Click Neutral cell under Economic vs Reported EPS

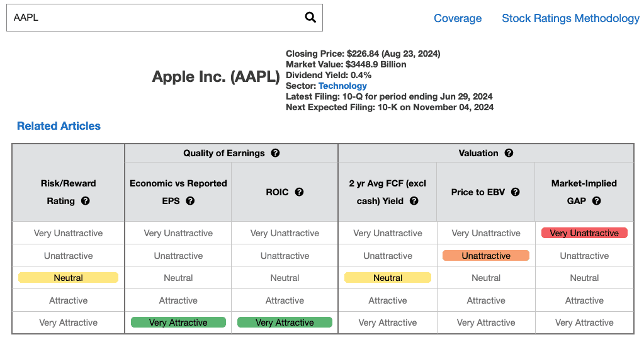pos(178,278)
